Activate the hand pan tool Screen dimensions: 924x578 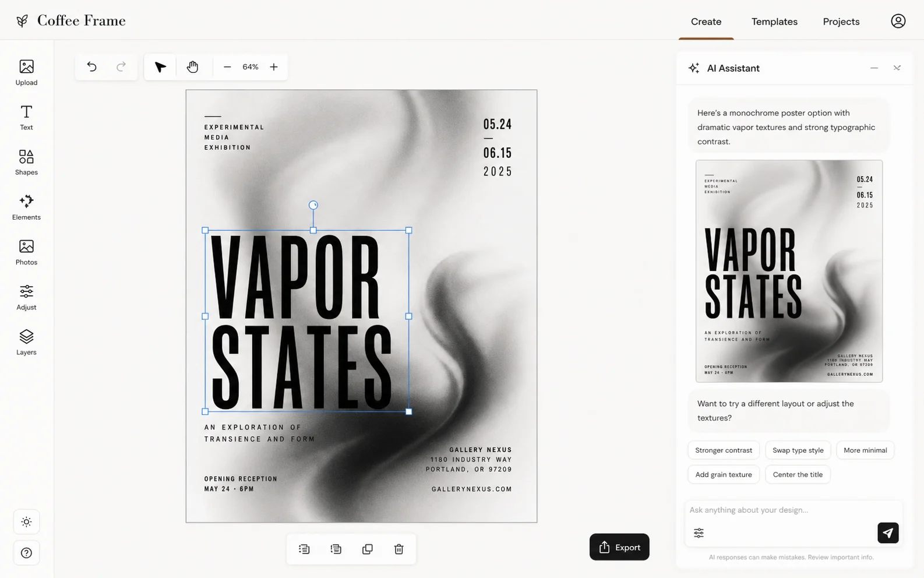pyautogui.click(x=192, y=66)
